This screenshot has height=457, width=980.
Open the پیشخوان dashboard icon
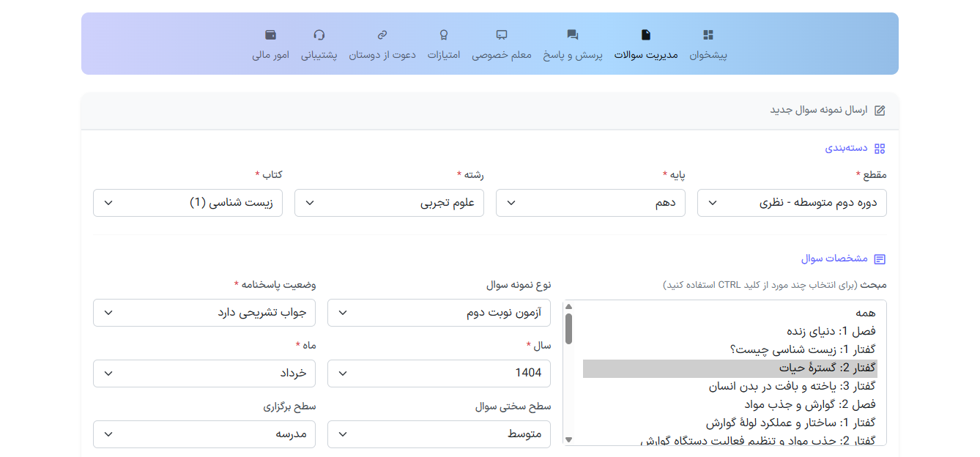click(x=708, y=35)
